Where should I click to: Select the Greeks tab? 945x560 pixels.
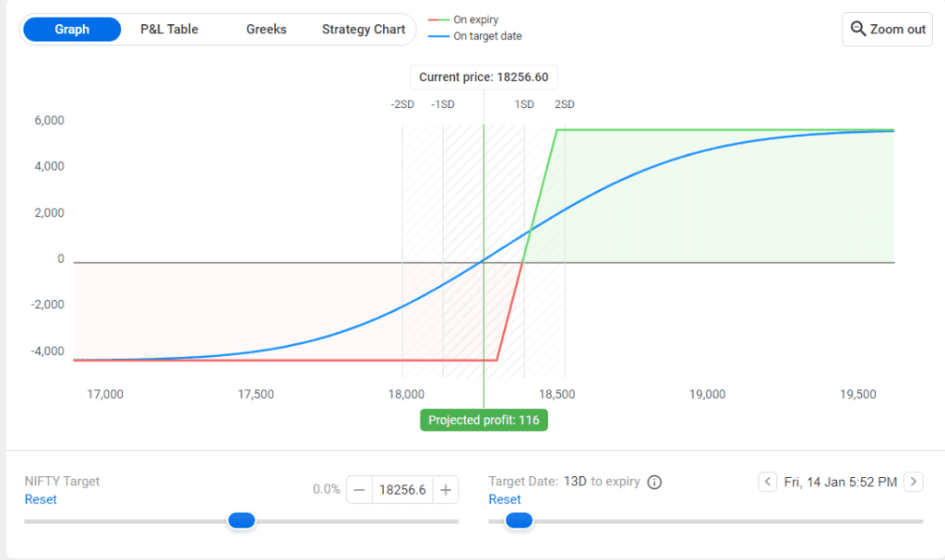pyautogui.click(x=266, y=30)
